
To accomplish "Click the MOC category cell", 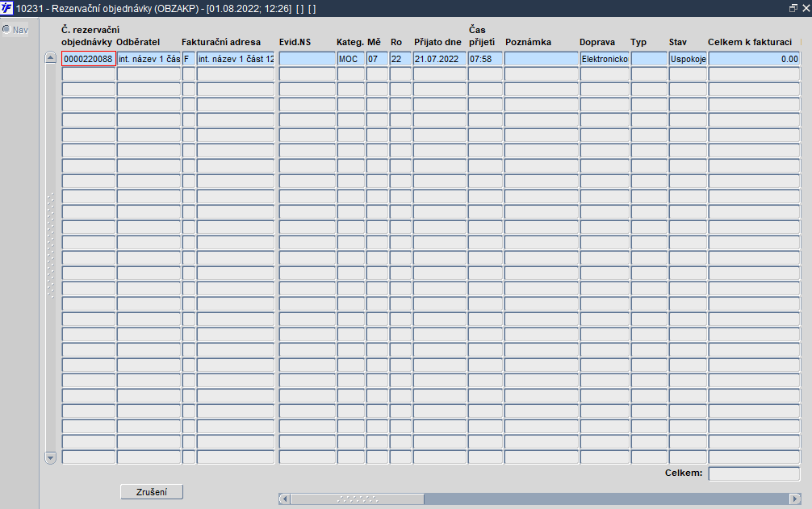I will [351, 59].
